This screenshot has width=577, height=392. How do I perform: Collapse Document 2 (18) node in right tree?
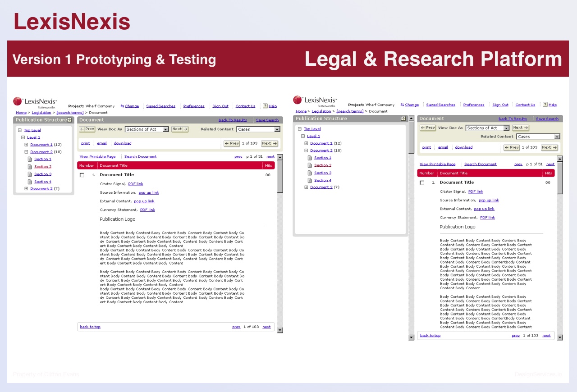pyautogui.click(x=306, y=150)
